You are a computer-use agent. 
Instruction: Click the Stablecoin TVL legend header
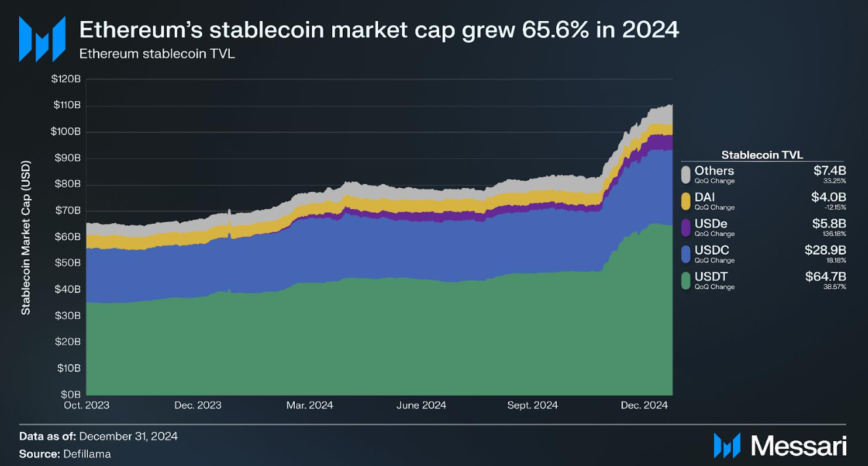coord(762,155)
